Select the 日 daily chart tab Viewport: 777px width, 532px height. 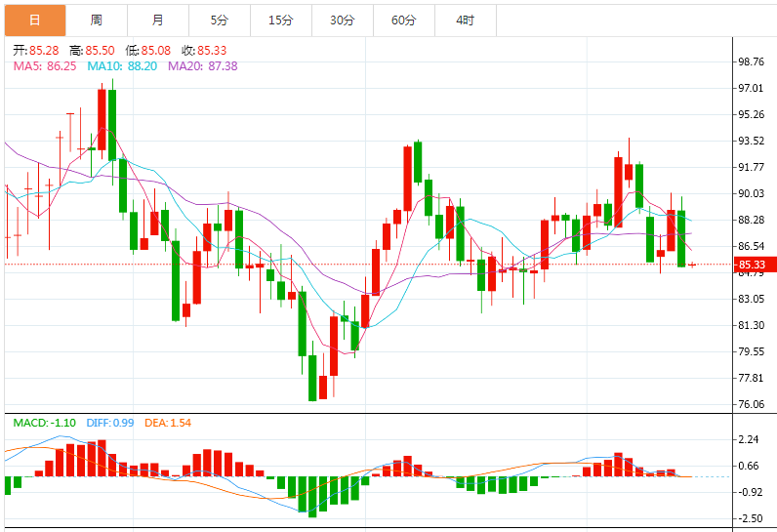click(x=35, y=20)
